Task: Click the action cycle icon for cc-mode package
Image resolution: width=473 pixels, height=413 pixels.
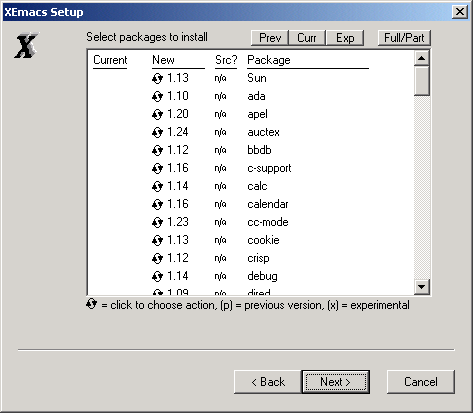Action: (157, 223)
